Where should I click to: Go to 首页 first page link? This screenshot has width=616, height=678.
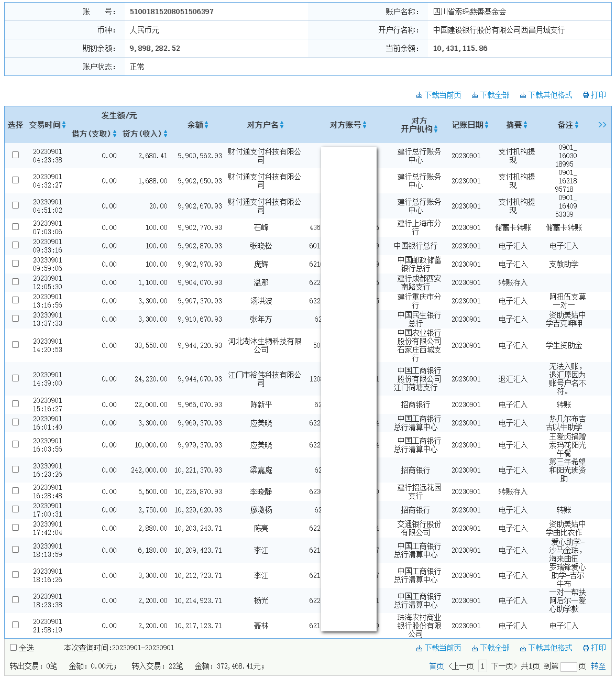pyautogui.click(x=436, y=666)
